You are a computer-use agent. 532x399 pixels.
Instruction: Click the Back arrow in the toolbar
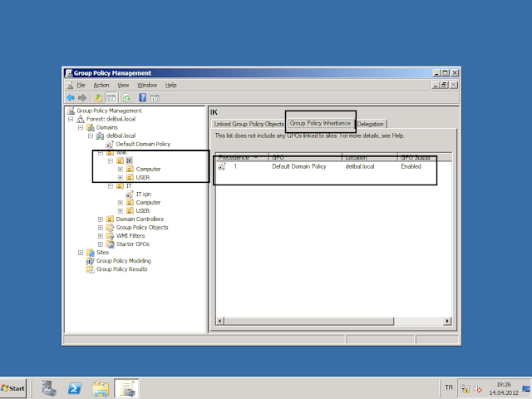pos(71,97)
